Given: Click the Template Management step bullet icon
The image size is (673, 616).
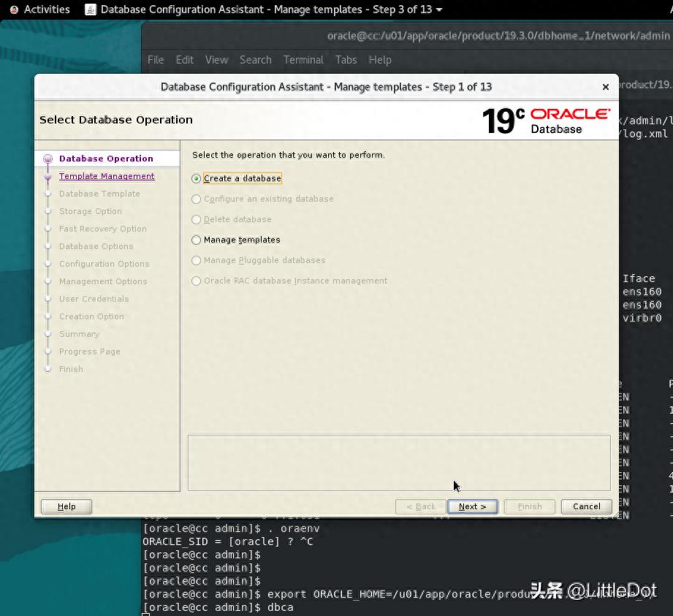Looking at the screenshot, I should 48,176.
